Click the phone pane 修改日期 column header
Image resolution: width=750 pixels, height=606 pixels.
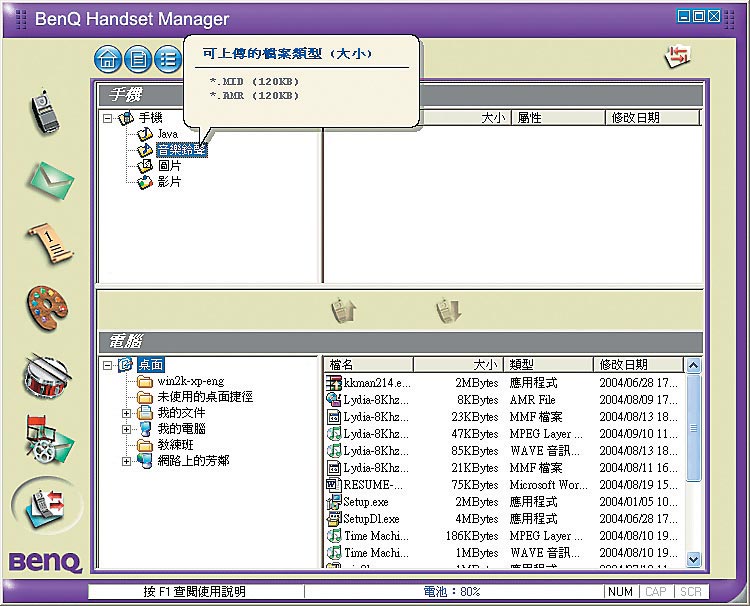pyautogui.click(x=653, y=118)
